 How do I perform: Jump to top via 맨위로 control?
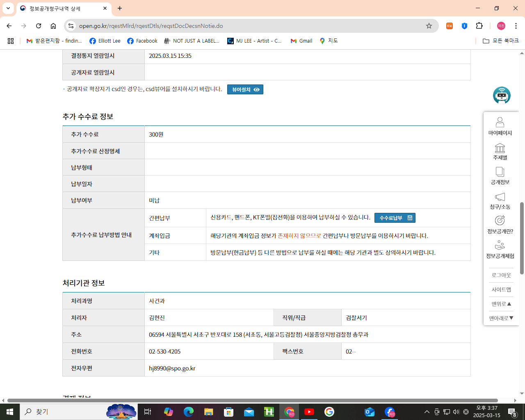click(x=501, y=304)
